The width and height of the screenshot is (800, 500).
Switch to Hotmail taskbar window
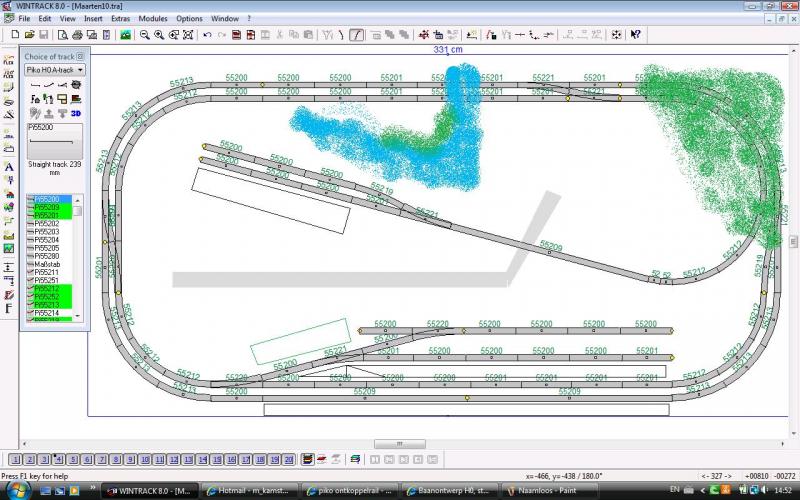(x=247, y=491)
